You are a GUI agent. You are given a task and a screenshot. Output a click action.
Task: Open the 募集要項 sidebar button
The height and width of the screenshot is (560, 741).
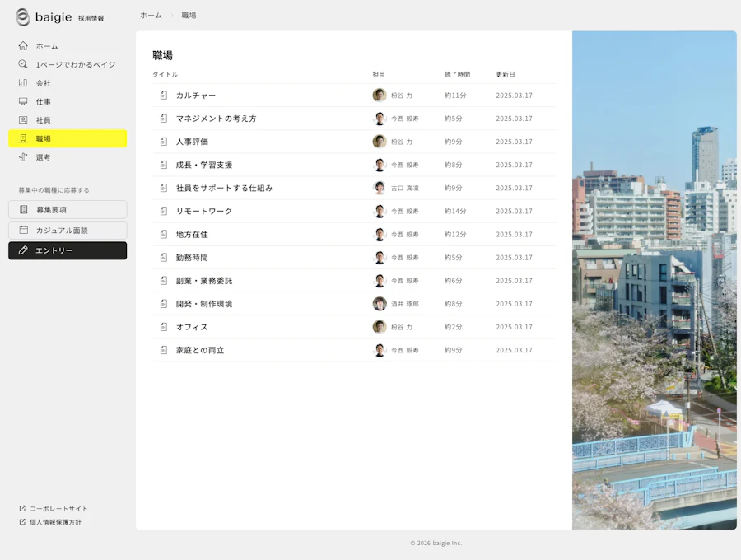68,209
